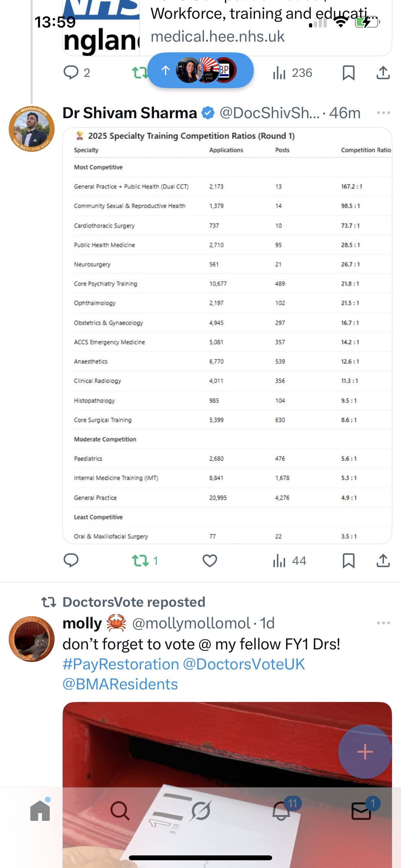The image size is (401, 868).
Task: Open the @BMAResidents mention
Action: (x=120, y=684)
